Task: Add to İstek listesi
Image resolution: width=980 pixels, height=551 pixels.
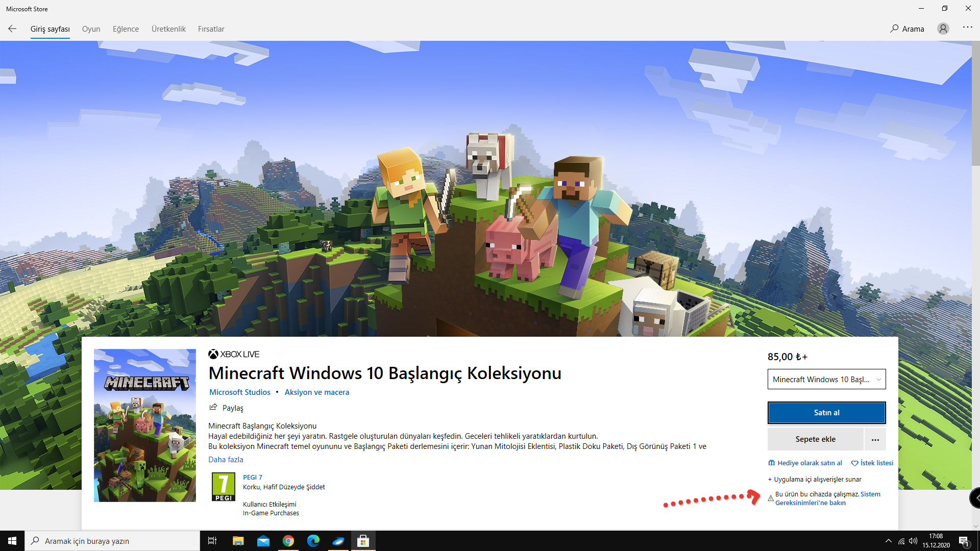Action: (876, 463)
